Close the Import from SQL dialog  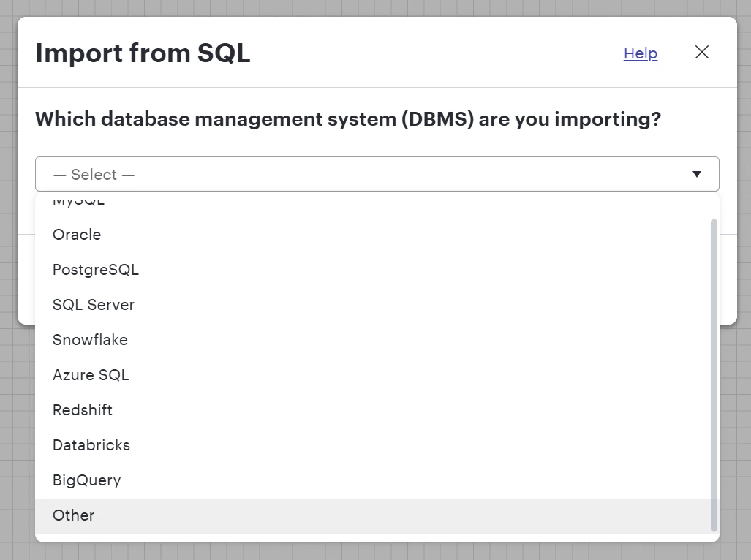(x=702, y=53)
